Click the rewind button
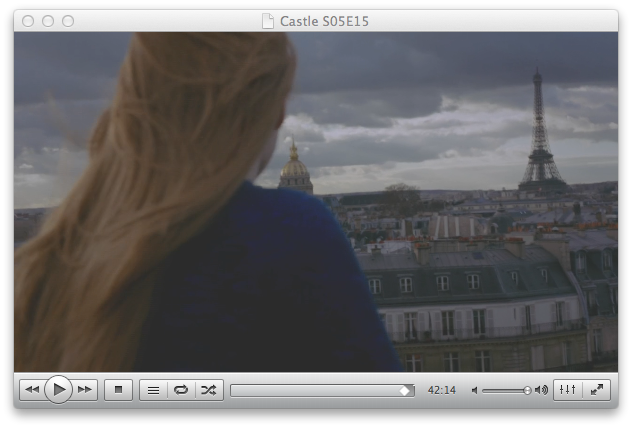Screen dimensions: 632x428 [32, 390]
